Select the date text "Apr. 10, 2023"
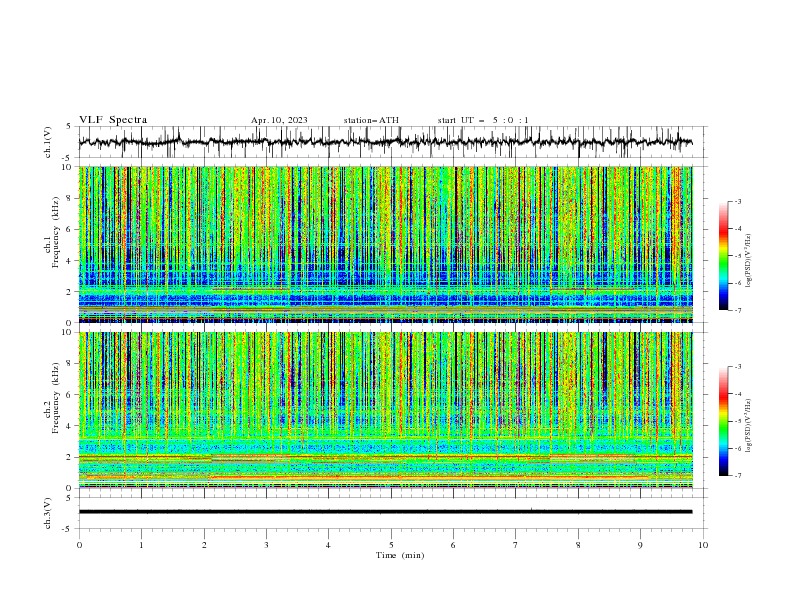This screenshot has height=612, width=792. [279, 120]
